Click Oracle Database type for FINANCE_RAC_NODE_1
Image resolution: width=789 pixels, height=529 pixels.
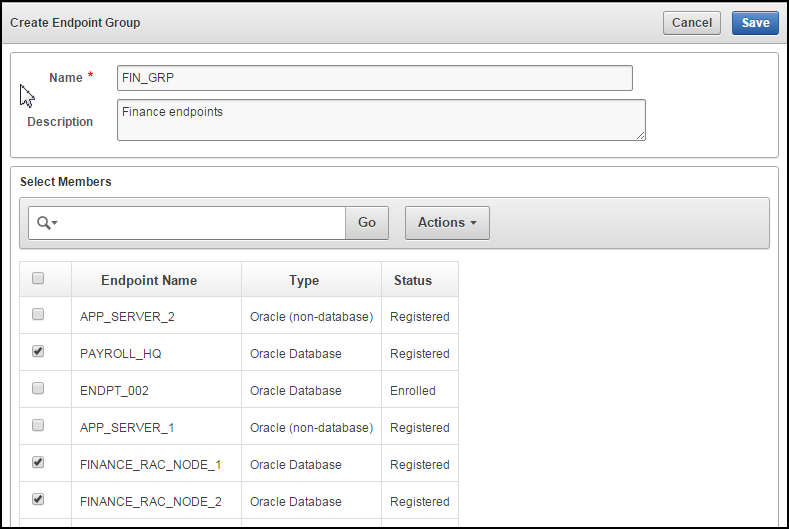click(296, 465)
